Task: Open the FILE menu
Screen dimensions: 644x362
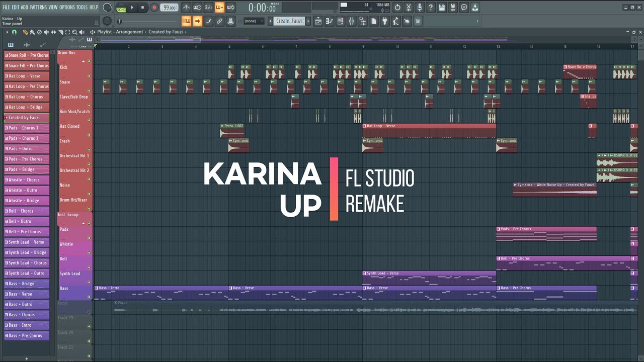Action: click(6, 7)
